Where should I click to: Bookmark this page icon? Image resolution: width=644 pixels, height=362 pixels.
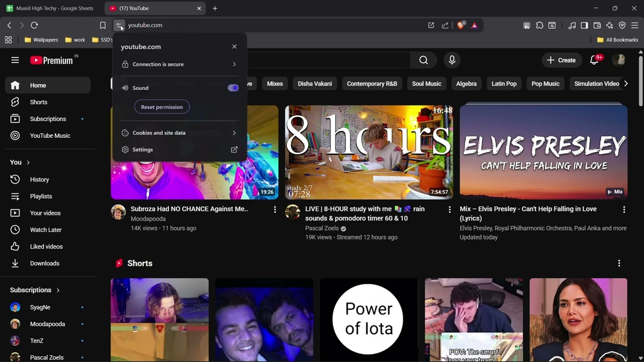pos(103,25)
